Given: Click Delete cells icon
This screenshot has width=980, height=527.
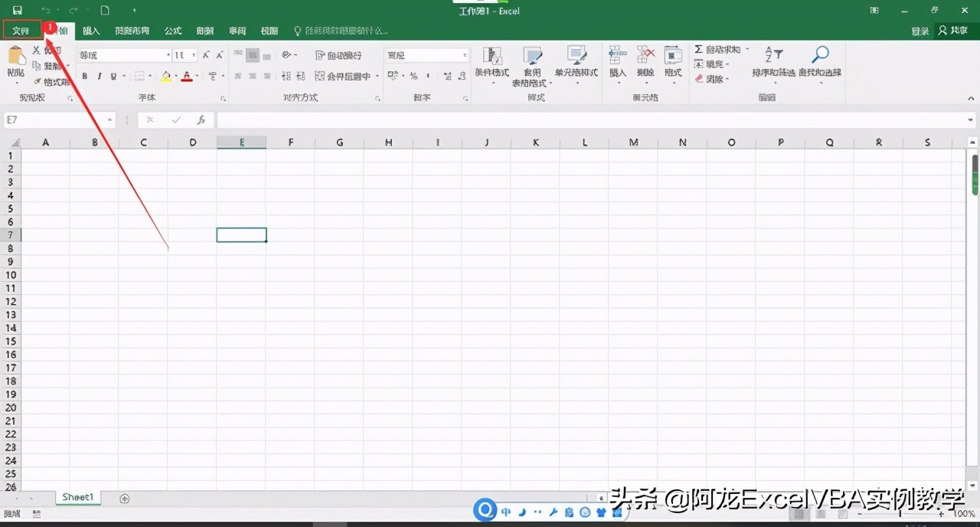Looking at the screenshot, I should pos(645,55).
